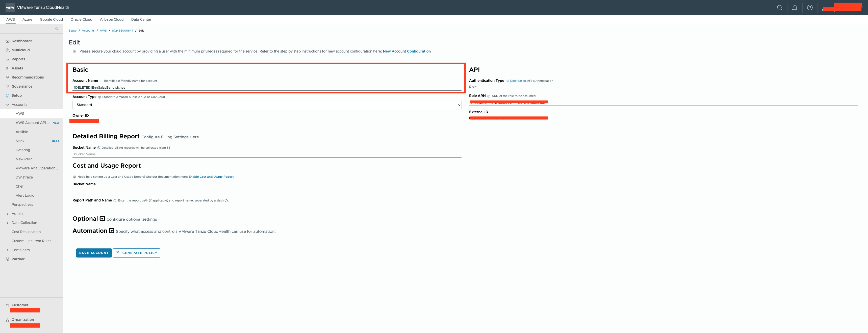Collapse sidebar with double-chevron icon
This screenshot has height=333, width=868.
(57, 29)
